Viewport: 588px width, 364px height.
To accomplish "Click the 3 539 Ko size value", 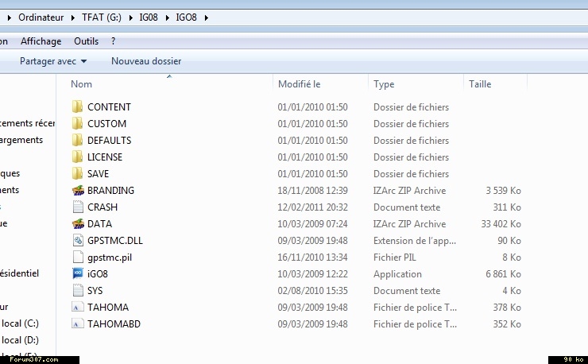I will [x=503, y=190].
